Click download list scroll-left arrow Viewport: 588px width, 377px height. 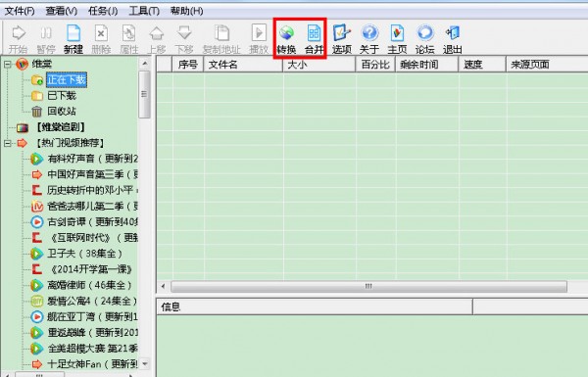click(163, 286)
